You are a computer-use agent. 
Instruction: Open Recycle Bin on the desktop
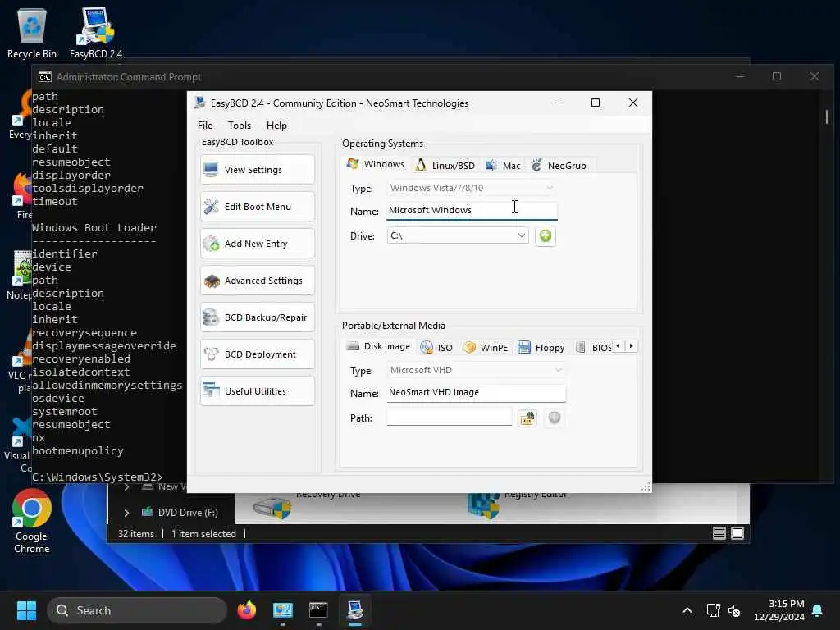(x=32, y=33)
